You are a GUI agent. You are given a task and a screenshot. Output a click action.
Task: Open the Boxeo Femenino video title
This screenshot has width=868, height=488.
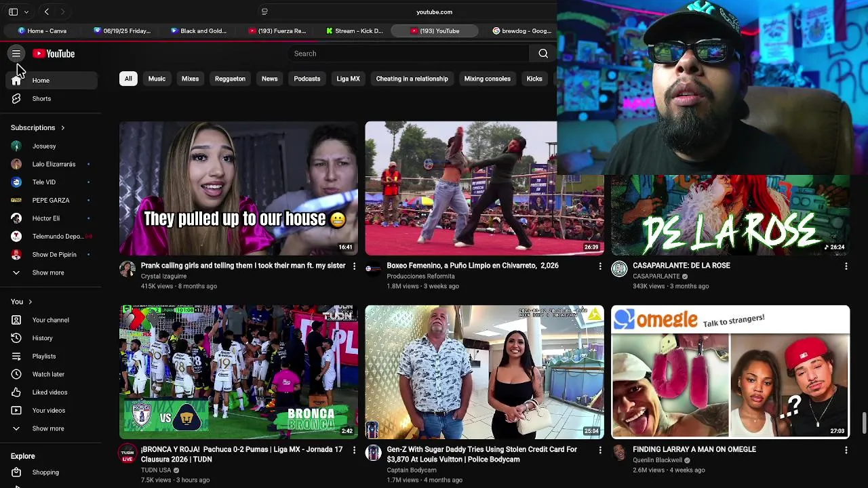473,266
